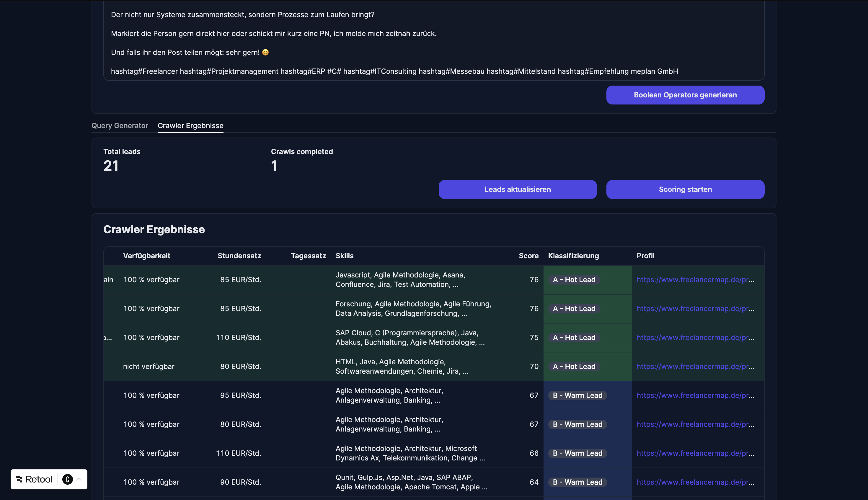Click the Boolean Operators generieren button

pyautogui.click(x=685, y=95)
